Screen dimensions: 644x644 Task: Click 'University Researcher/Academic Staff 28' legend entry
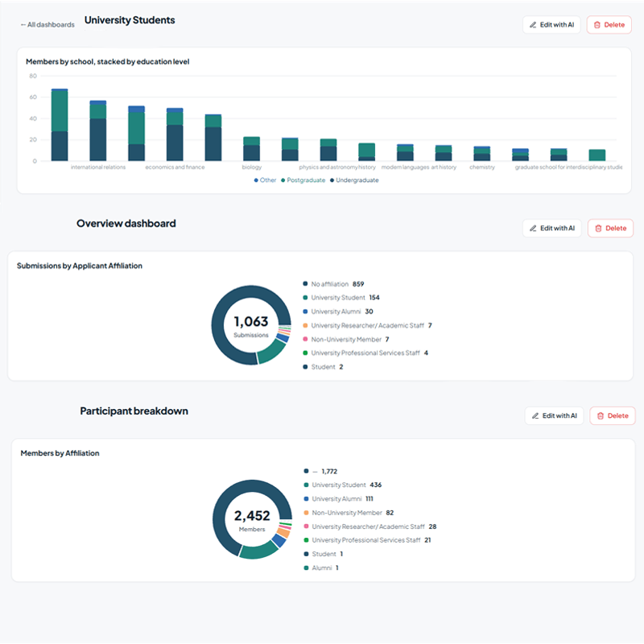370,526
